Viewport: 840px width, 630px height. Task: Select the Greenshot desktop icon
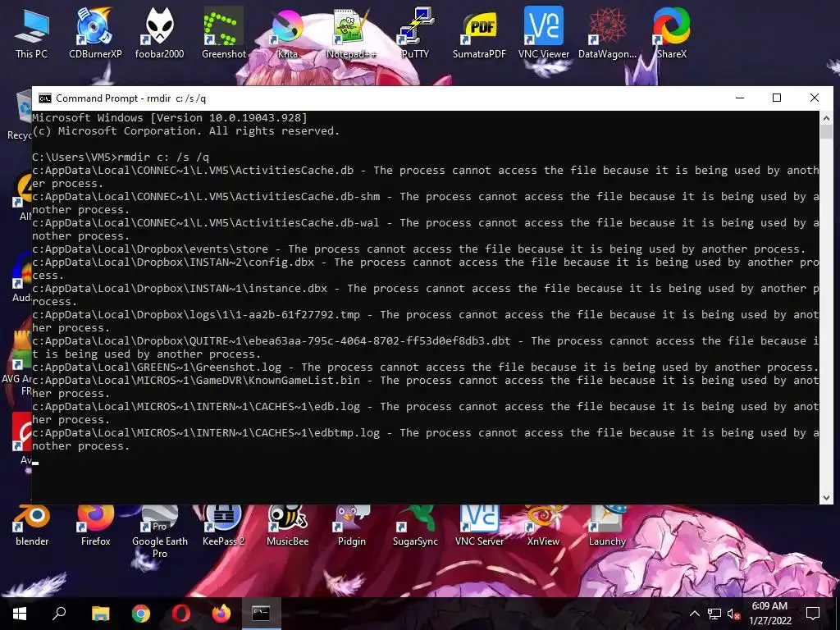[x=223, y=33]
